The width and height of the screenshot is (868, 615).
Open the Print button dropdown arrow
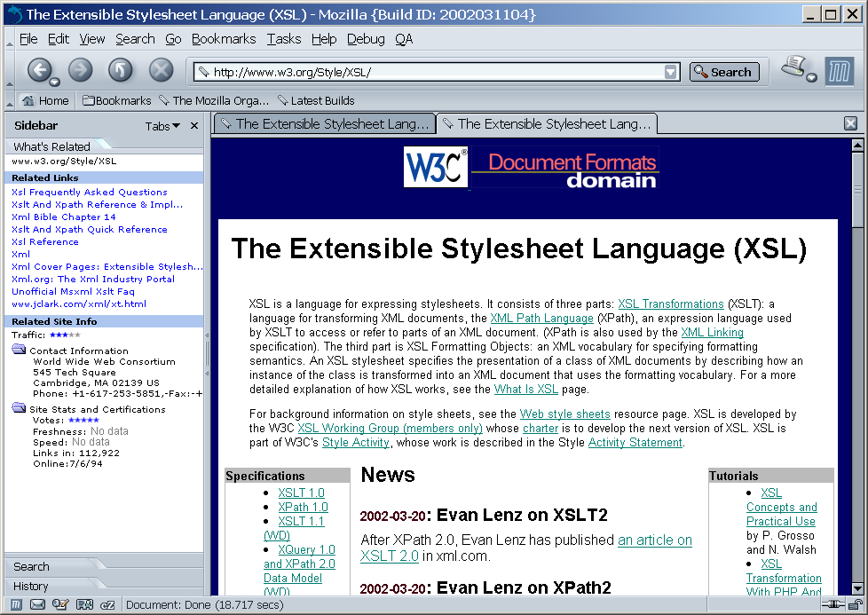[x=811, y=77]
